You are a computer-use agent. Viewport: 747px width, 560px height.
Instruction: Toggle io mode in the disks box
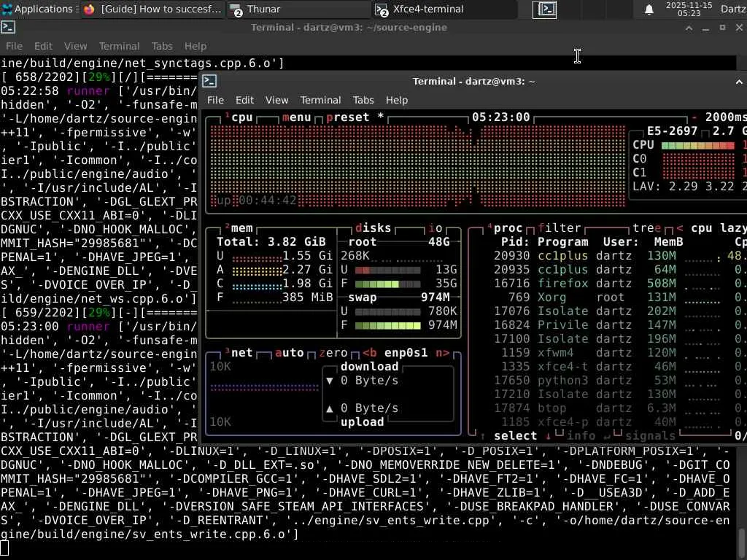tap(435, 228)
